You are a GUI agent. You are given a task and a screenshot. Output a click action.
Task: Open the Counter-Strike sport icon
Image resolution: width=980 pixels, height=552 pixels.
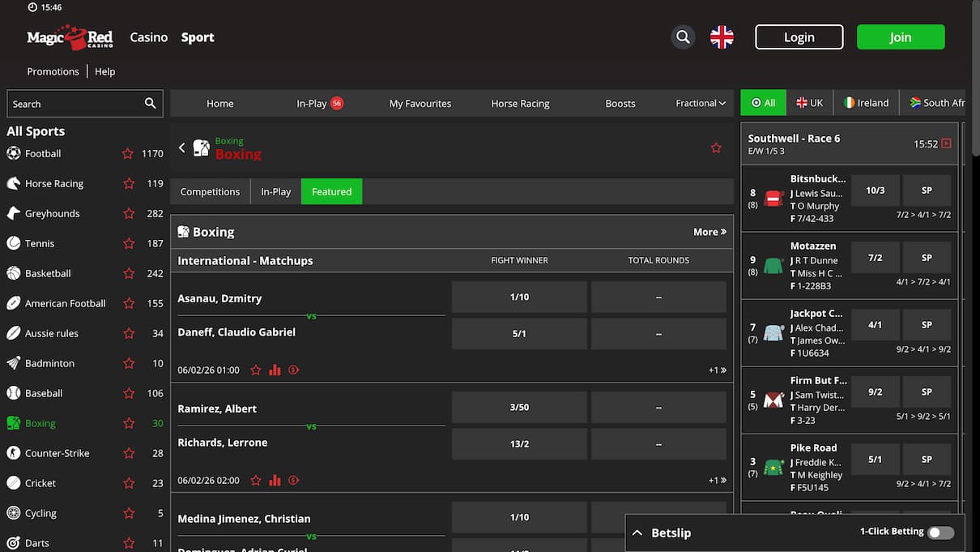tap(14, 453)
